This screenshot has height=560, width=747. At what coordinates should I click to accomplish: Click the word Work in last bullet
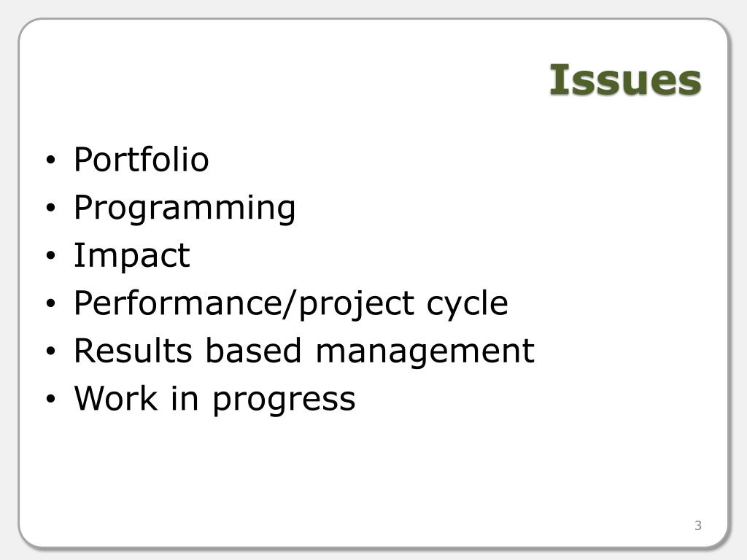click(116, 398)
